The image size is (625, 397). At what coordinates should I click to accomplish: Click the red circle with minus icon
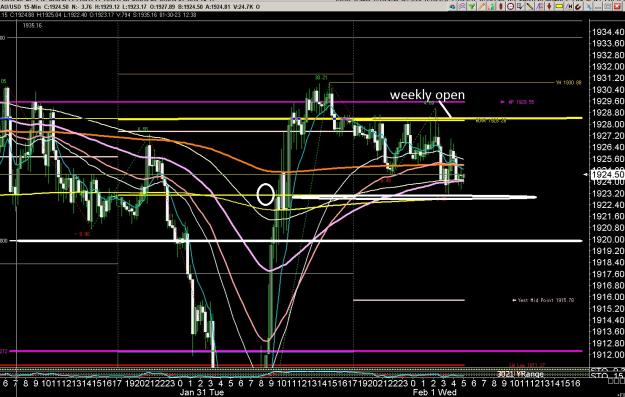click(510, 7)
